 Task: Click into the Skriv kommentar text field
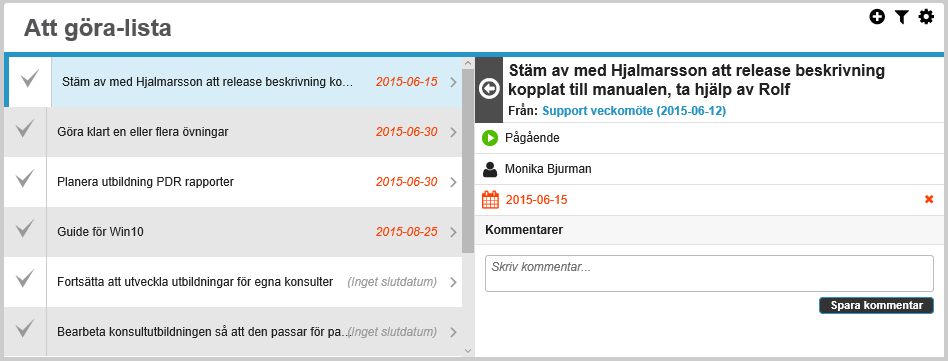click(x=709, y=273)
